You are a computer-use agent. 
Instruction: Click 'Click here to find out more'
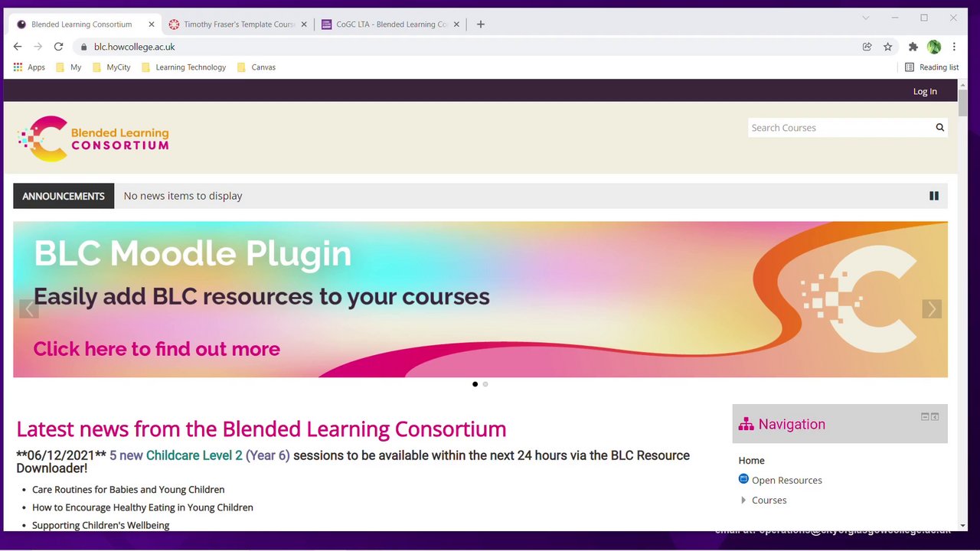[156, 349]
